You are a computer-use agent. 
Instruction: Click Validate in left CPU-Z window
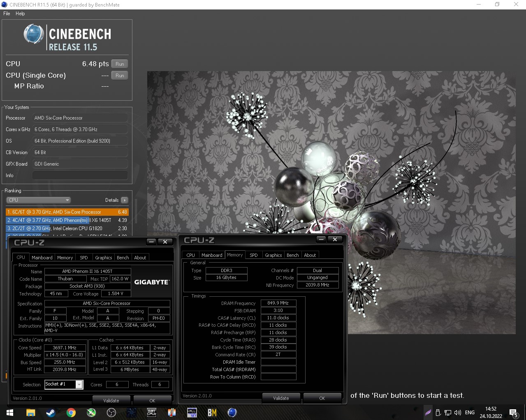(x=111, y=401)
